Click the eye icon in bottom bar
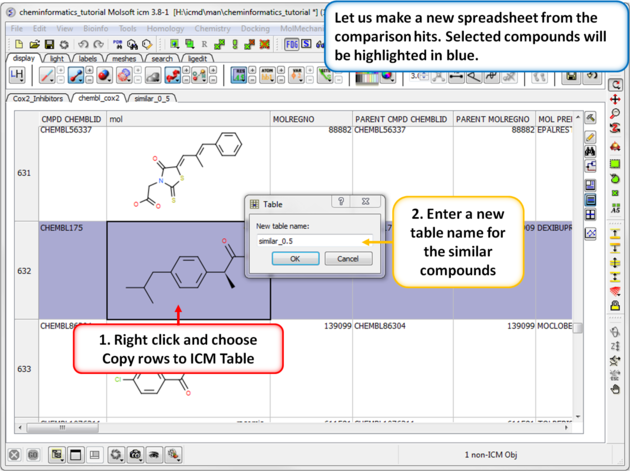The image size is (630, 471). tap(154, 455)
